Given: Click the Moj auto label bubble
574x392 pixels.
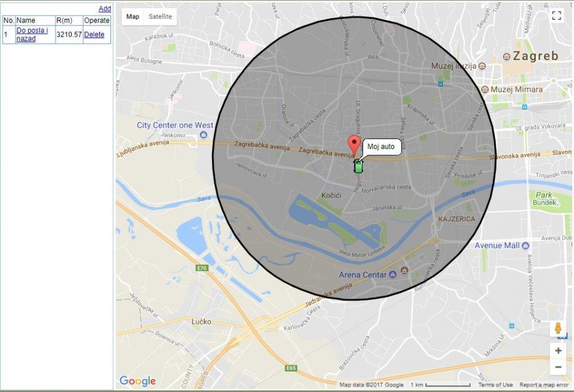Looking at the screenshot, I should click(381, 146).
